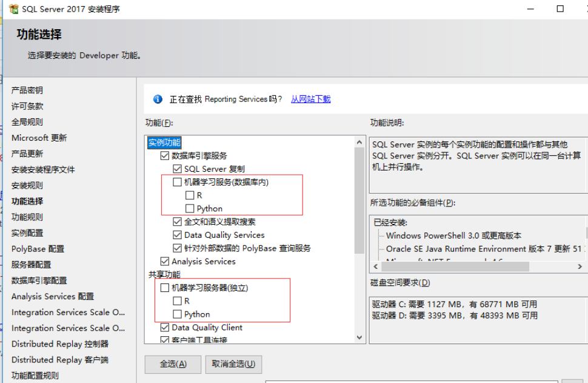The height and width of the screenshot is (383, 588).
Task: Click the 从网站下载 link
Action: 311,99
